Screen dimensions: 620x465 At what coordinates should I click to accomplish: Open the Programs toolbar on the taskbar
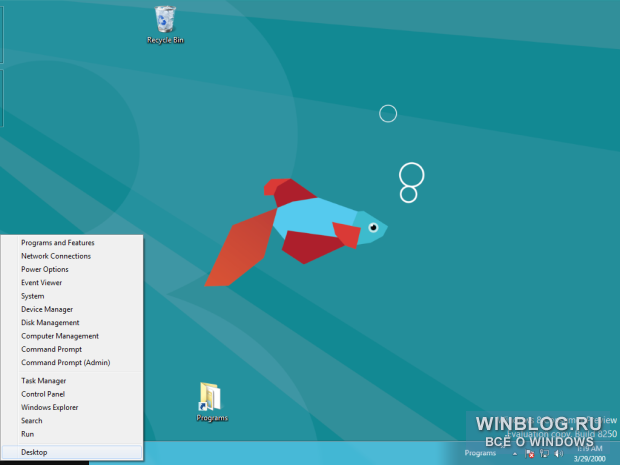point(480,453)
